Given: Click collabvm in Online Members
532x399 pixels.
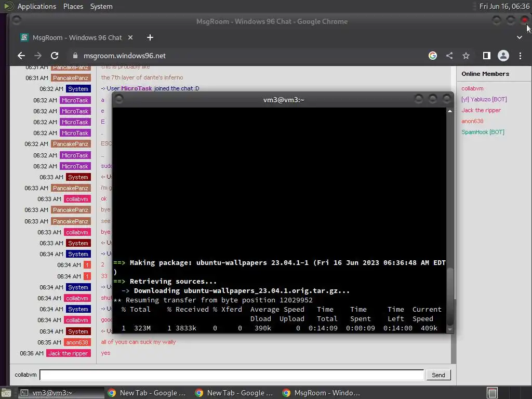Looking at the screenshot, I should pyautogui.click(x=472, y=88).
